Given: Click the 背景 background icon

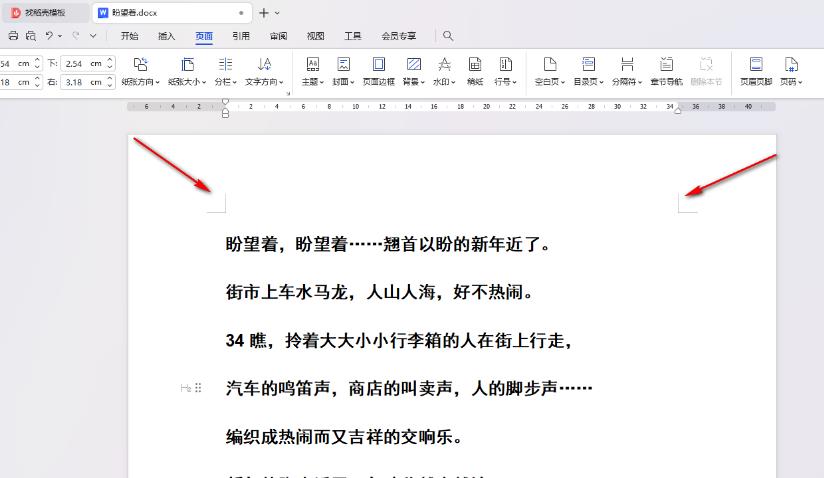Looking at the screenshot, I should pos(414,65).
